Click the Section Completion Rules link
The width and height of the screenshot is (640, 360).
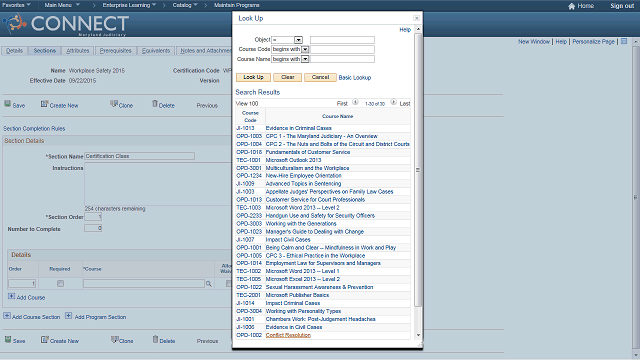(34, 129)
